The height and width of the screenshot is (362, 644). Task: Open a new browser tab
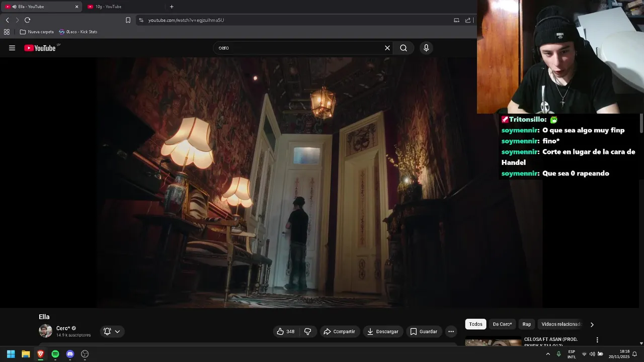pos(172,7)
